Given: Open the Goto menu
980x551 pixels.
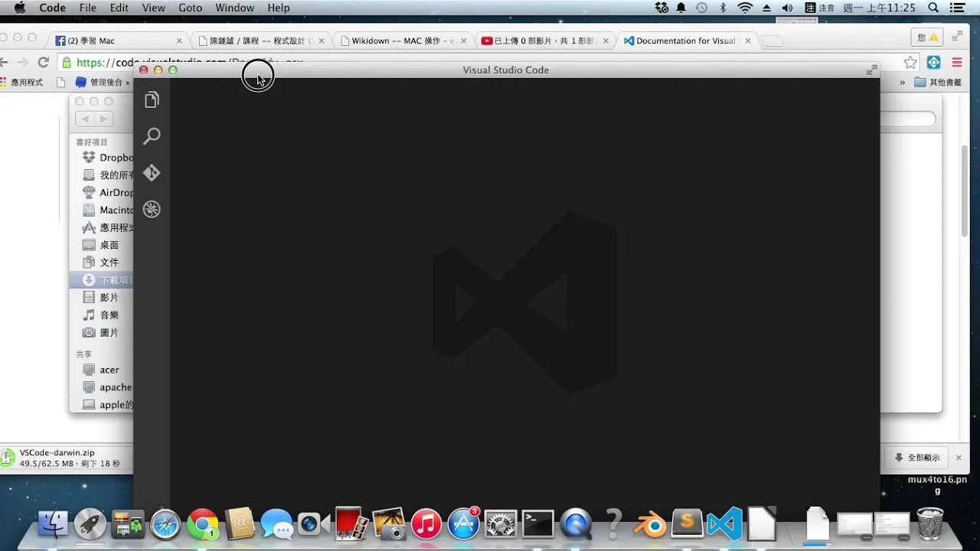Looking at the screenshot, I should [190, 8].
